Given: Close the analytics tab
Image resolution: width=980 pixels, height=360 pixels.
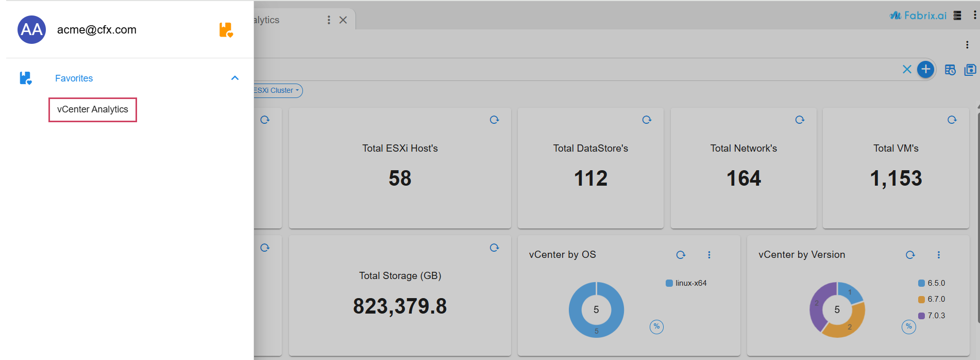Looking at the screenshot, I should pos(343,20).
